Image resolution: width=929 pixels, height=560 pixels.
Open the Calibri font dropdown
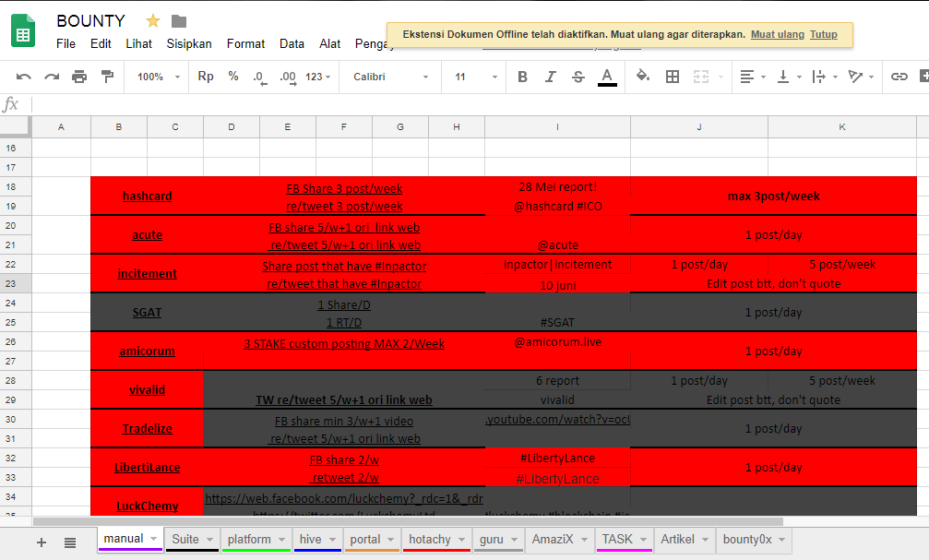(x=390, y=77)
